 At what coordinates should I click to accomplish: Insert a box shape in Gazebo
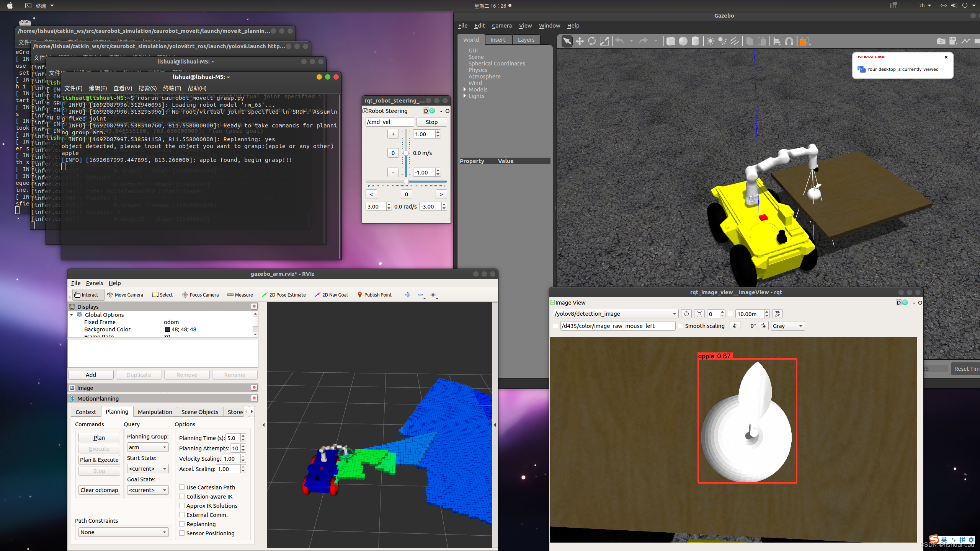point(671,41)
